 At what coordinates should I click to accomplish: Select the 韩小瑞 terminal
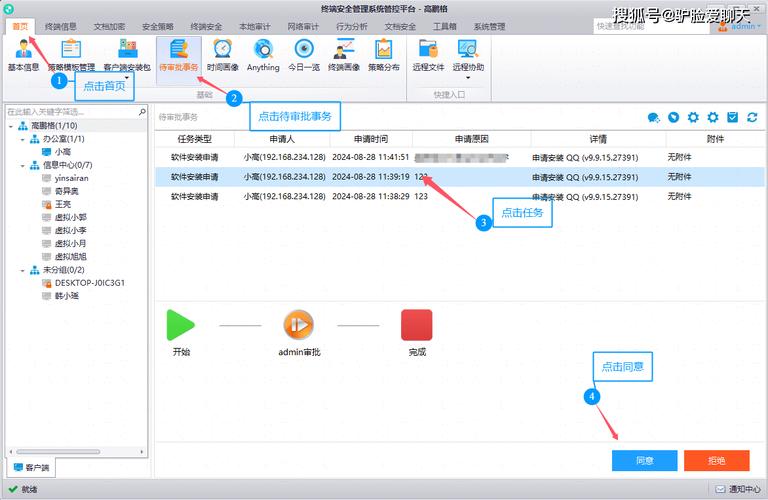tap(61, 296)
